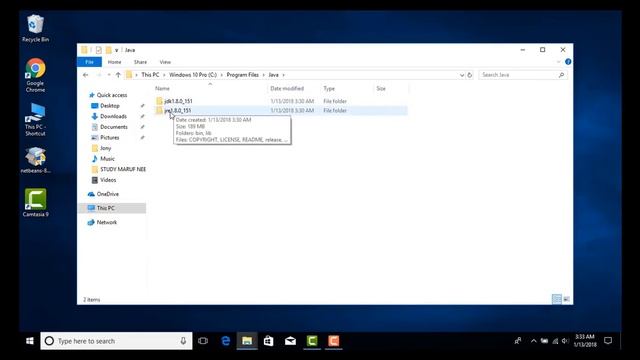Viewport: 640px width, 360px height.
Task: Sort by the Type column
Action: point(329,89)
